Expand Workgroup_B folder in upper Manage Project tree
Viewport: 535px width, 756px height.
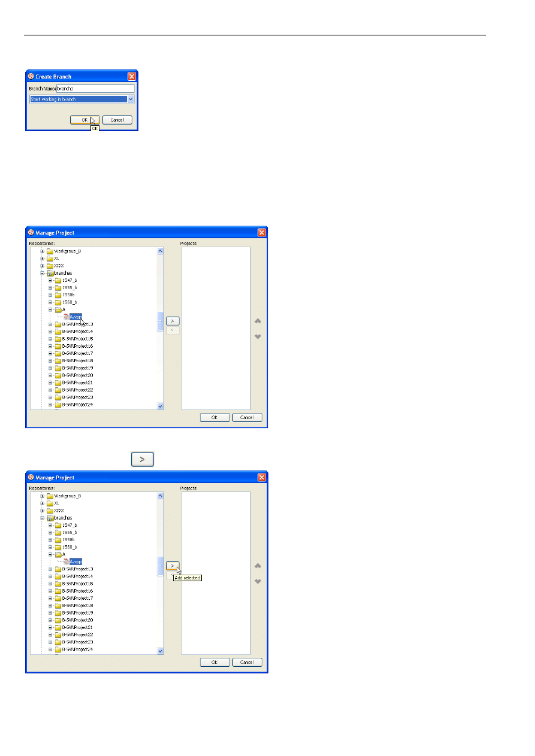pyautogui.click(x=43, y=251)
